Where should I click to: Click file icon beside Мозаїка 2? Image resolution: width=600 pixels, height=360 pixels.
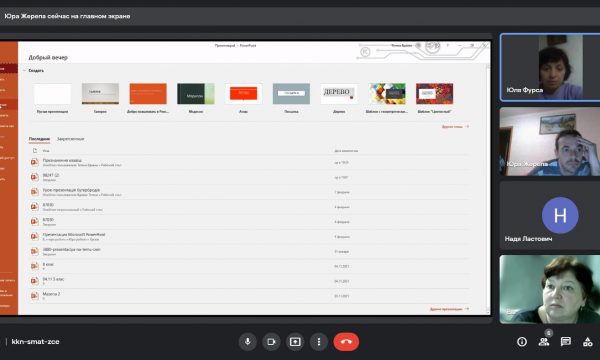[x=34, y=296]
